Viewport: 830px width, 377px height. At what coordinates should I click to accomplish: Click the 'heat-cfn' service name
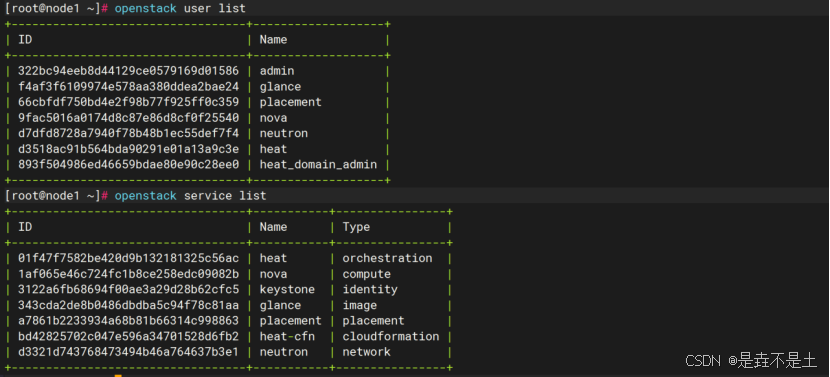pyautogui.click(x=287, y=336)
